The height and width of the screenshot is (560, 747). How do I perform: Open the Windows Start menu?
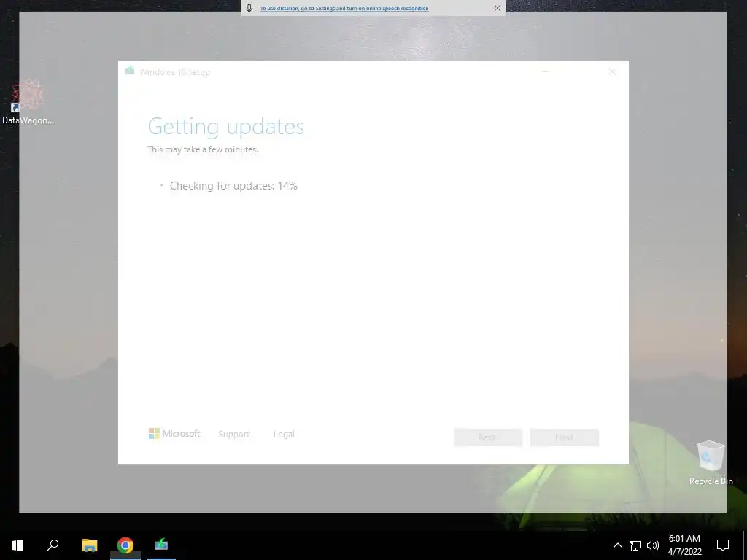point(18,545)
